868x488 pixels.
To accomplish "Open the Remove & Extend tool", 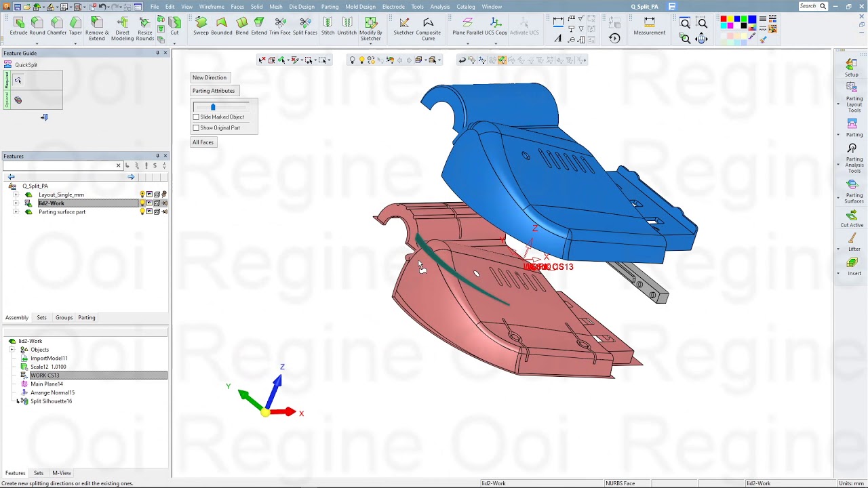I will (x=97, y=29).
